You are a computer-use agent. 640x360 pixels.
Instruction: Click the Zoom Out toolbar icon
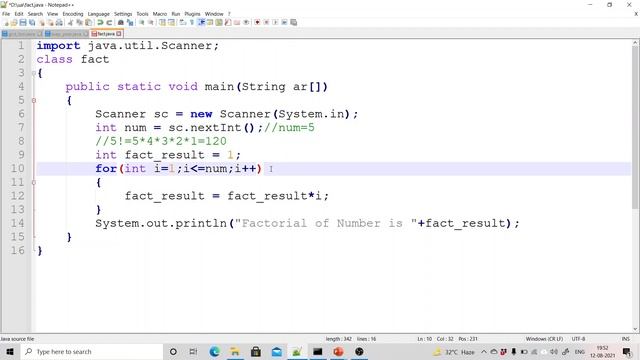(151, 22)
